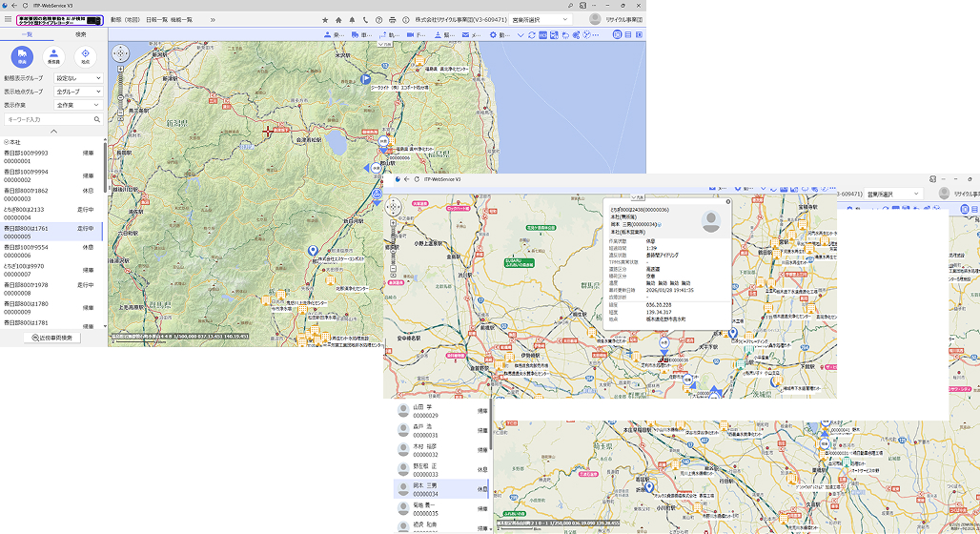Click the truck toolbar icon above map

pyautogui.click(x=355, y=35)
